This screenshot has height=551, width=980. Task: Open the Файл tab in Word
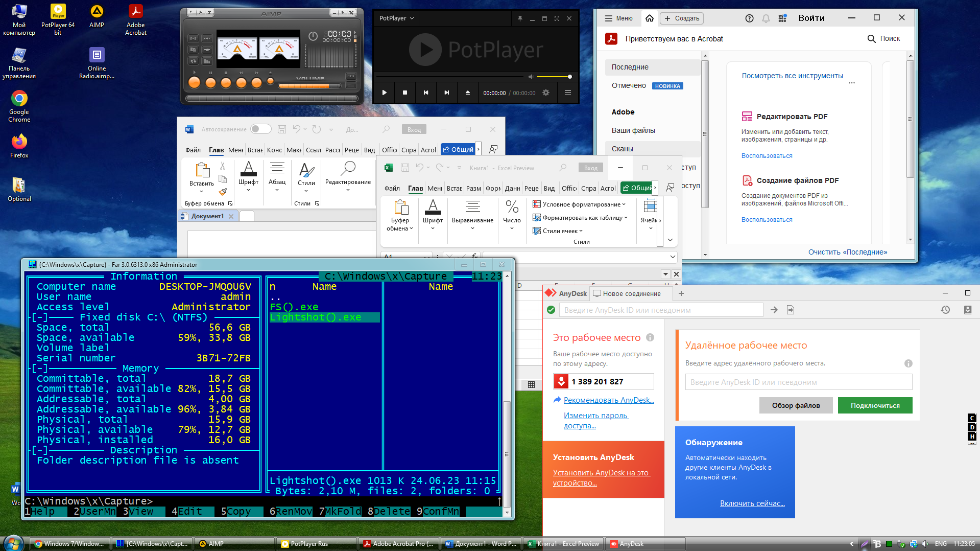(x=193, y=150)
